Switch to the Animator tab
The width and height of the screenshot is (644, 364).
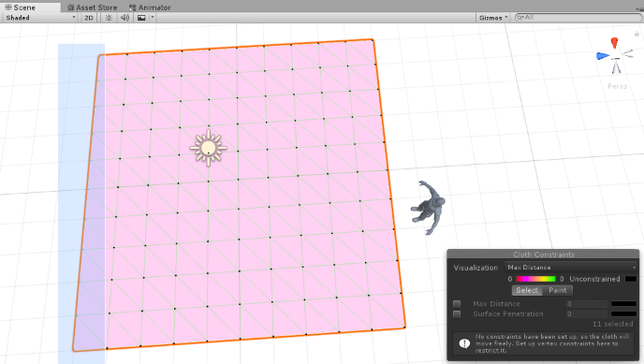click(x=150, y=7)
